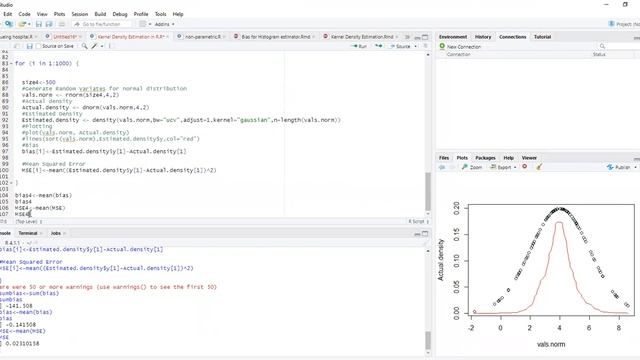Click the console vertical scrollbar thumb
The height and width of the screenshot is (360, 640).
pos(428,340)
